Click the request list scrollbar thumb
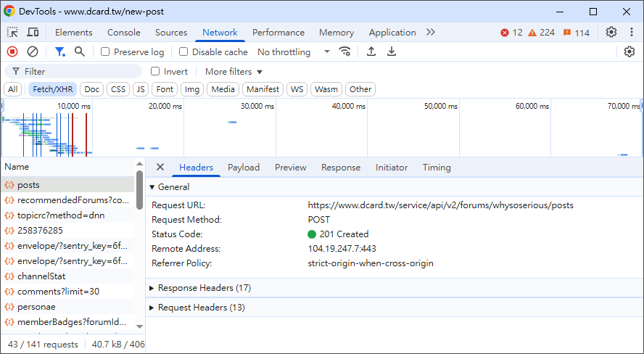Image resolution: width=644 pixels, height=354 pixels. 140,190
